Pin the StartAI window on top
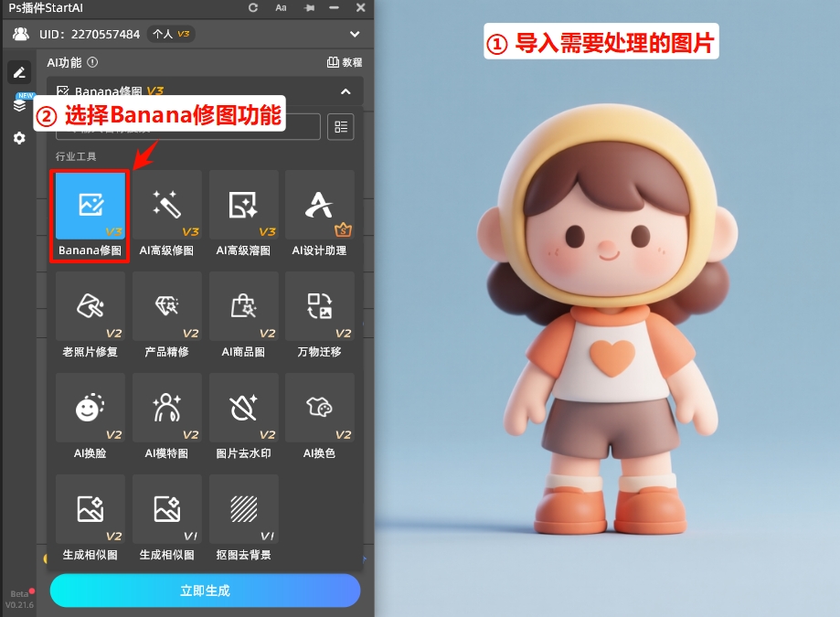Image resolution: width=840 pixels, height=617 pixels. point(309,7)
